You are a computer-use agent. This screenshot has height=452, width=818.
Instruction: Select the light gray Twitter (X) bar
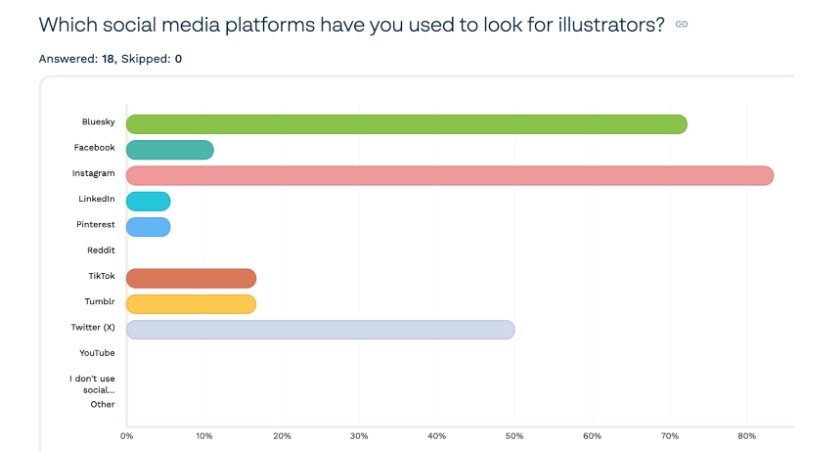click(x=320, y=330)
